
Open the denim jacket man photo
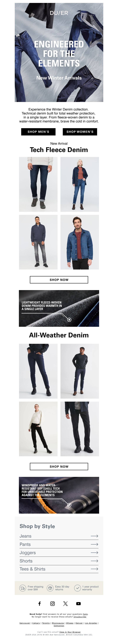(x=80, y=242)
